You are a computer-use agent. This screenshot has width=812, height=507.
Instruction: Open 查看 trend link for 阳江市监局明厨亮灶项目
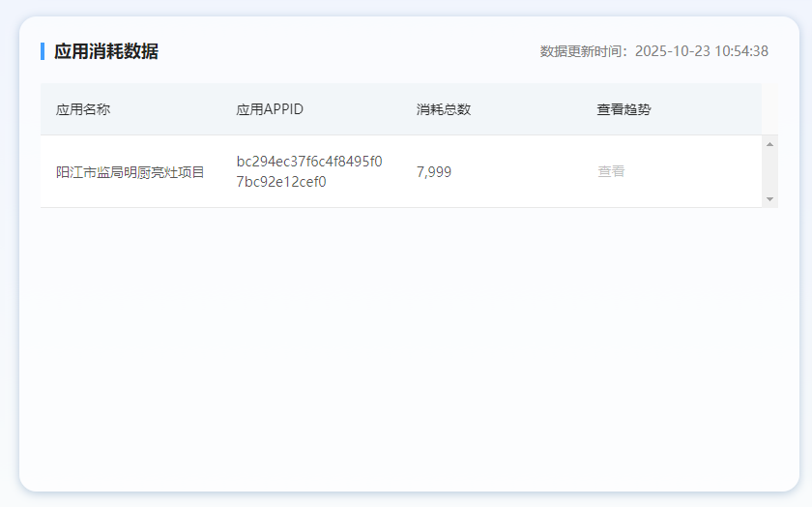(610, 172)
